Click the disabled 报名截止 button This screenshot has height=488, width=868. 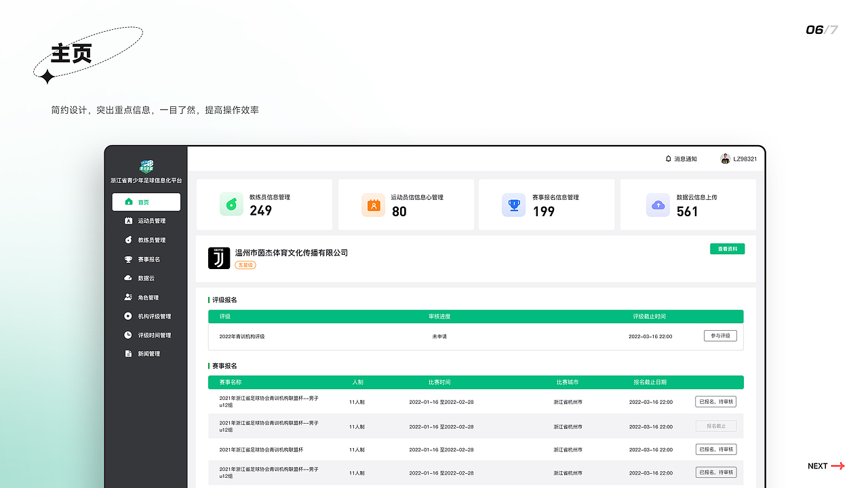(x=715, y=426)
